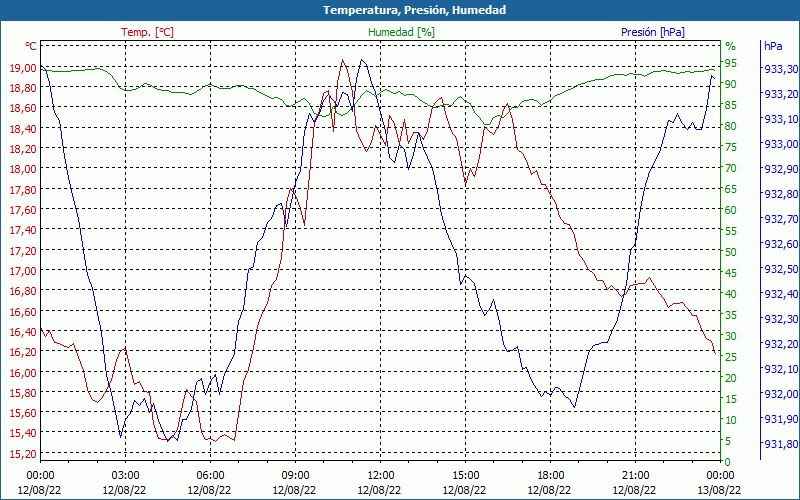
Task: Click the chart title "Temperatura, Presión, Humedad"
Action: point(414,10)
